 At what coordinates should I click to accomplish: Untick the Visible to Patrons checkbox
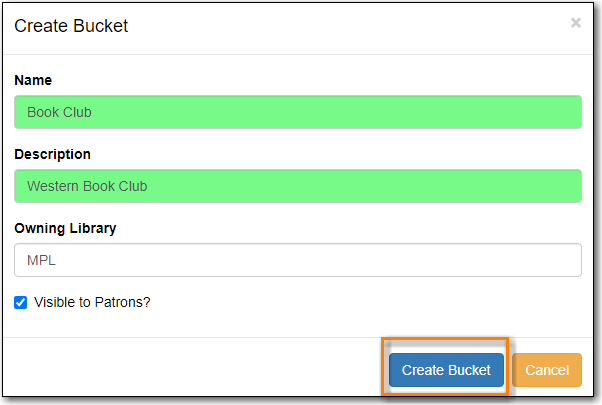click(x=21, y=303)
